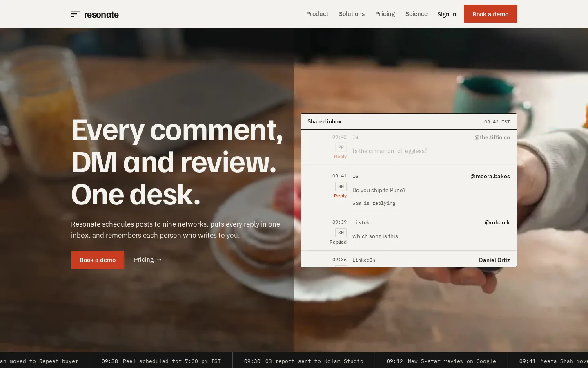Image resolution: width=588 pixels, height=368 pixels.
Task: Click the hero Book a demo button
Action: click(98, 260)
